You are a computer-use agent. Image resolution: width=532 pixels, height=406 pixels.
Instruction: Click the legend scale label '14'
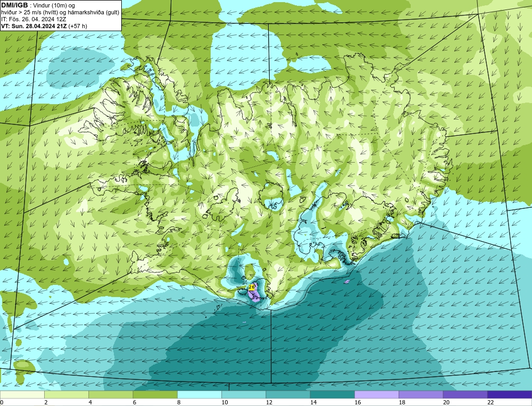[x=313, y=402]
